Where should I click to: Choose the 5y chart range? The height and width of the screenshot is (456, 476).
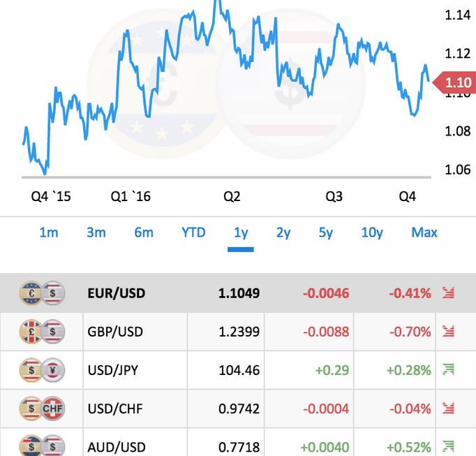pos(326,233)
